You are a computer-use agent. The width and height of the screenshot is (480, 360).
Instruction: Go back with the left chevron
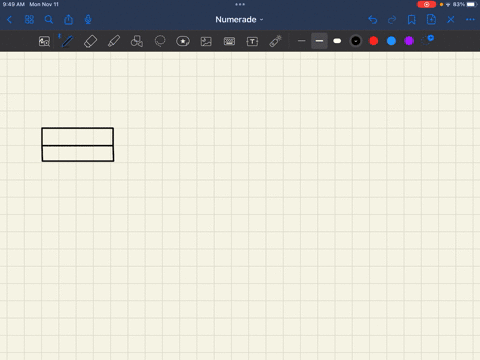[9, 20]
